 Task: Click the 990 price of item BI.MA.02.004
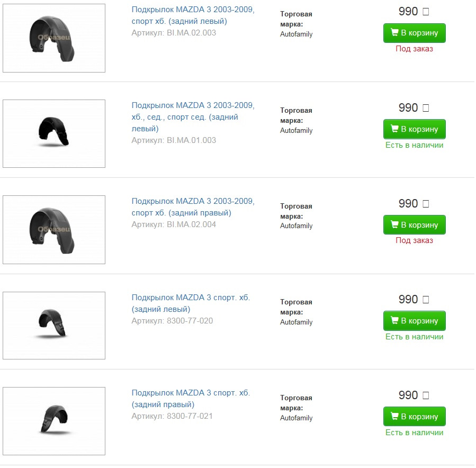tap(408, 203)
